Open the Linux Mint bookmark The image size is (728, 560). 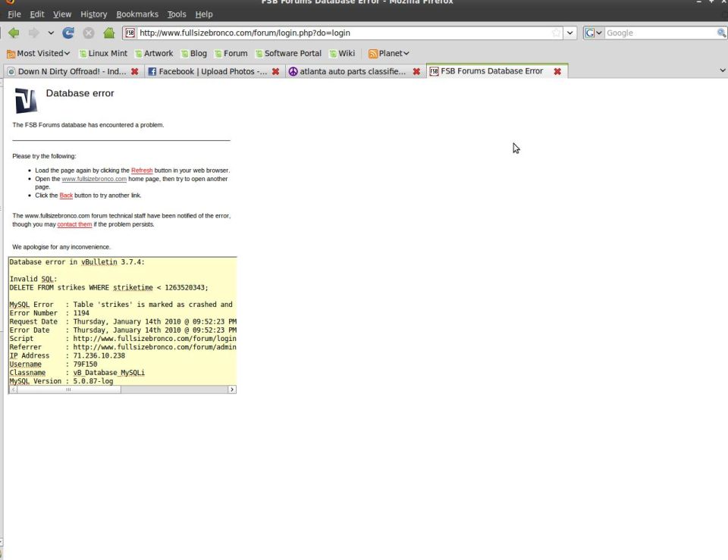coord(103,53)
